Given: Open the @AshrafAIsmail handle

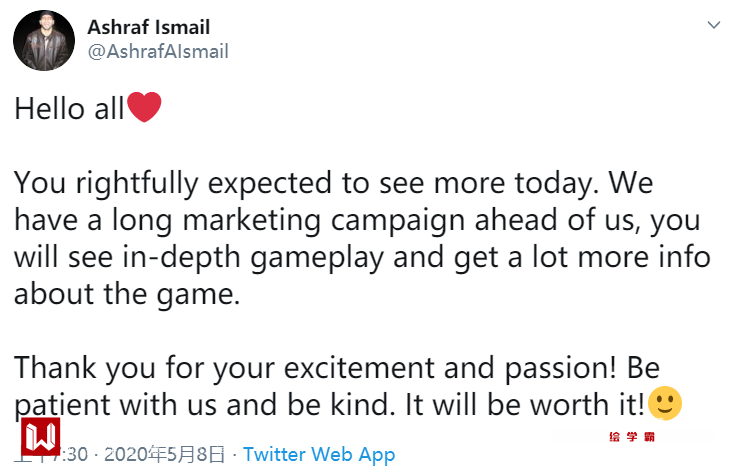Looking at the screenshot, I should tap(158, 51).
